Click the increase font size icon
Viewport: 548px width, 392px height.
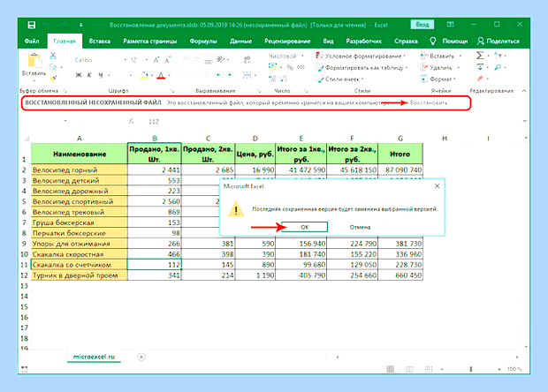[156, 60]
